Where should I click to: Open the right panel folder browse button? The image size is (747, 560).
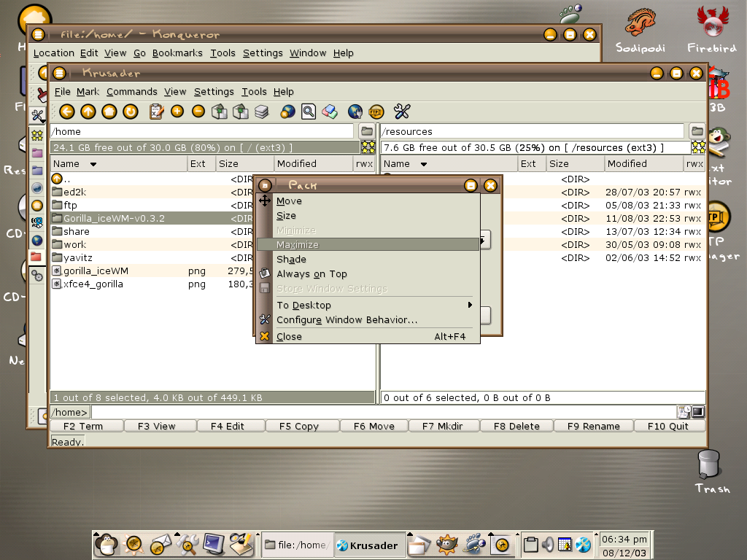point(697,131)
